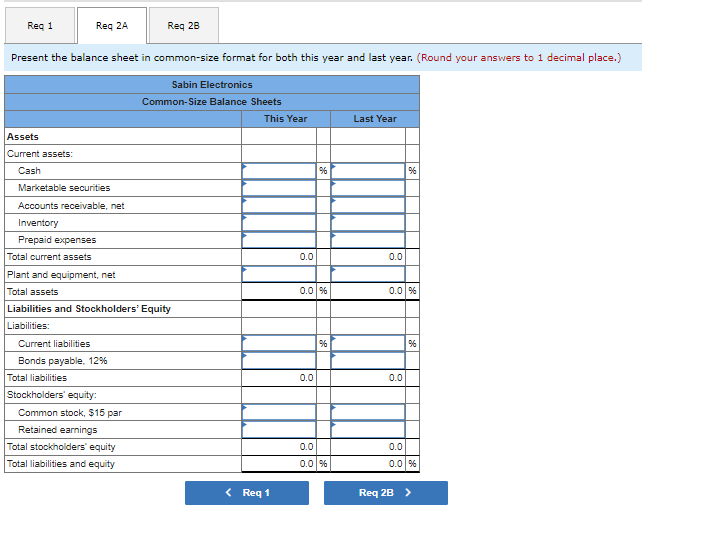Click This Year Accounts receivable field
Image resolution: width=715 pixels, height=541 pixels.
pos(279,205)
